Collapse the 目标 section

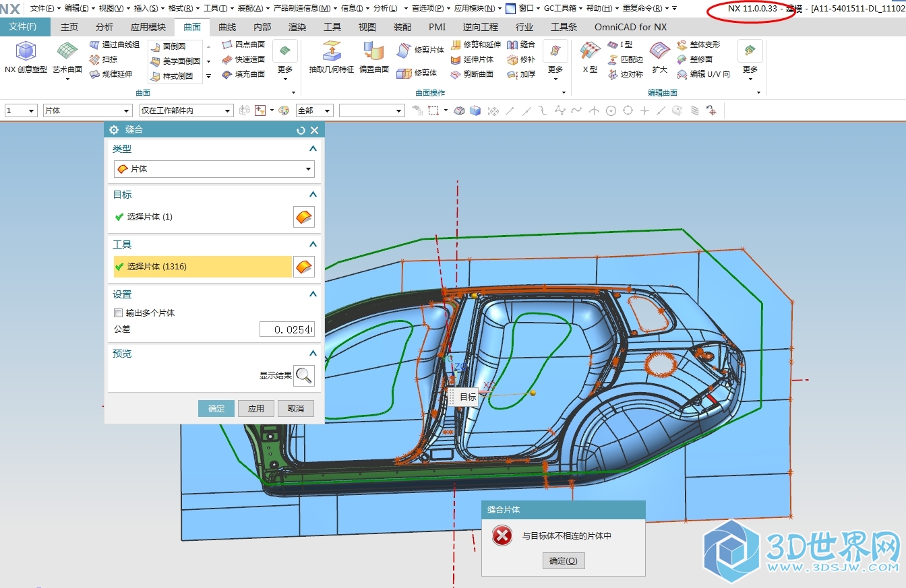point(313,195)
